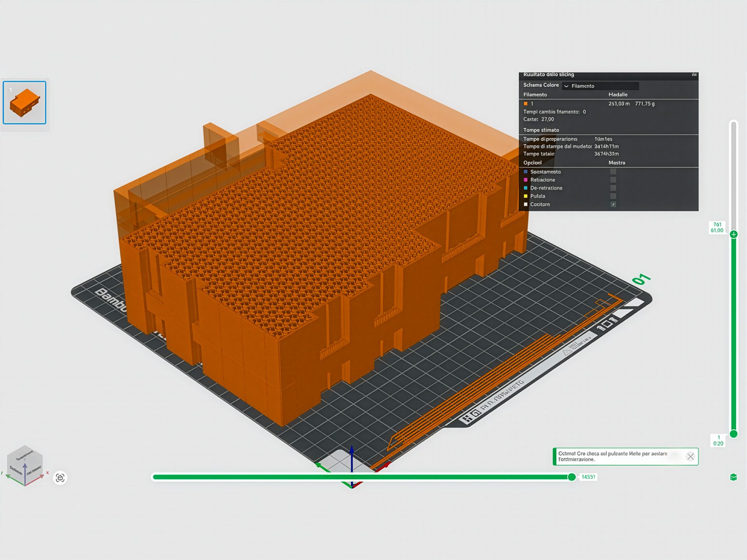Click the 3674h31m total time value

[606, 154]
